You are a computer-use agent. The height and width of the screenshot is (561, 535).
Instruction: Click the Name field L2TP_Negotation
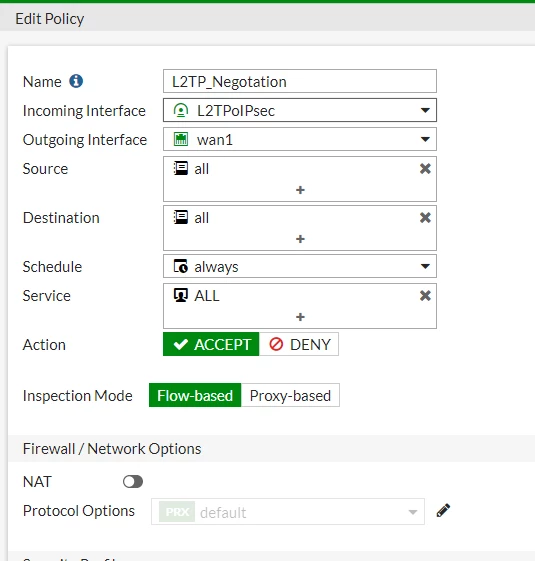pos(300,81)
